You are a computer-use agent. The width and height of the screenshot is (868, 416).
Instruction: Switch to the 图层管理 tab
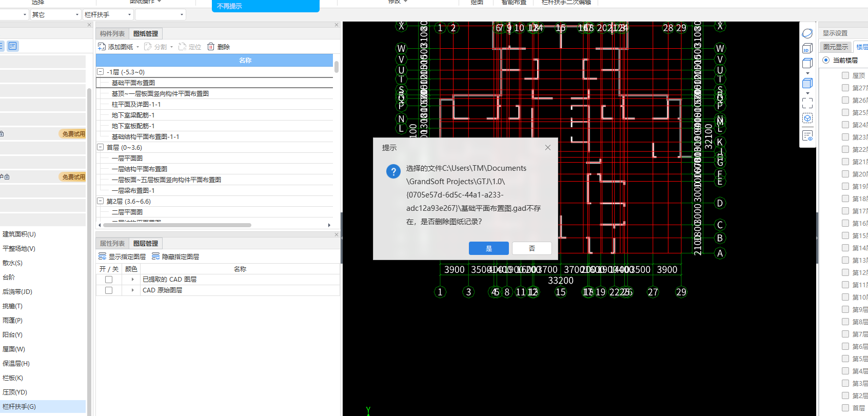(146, 244)
